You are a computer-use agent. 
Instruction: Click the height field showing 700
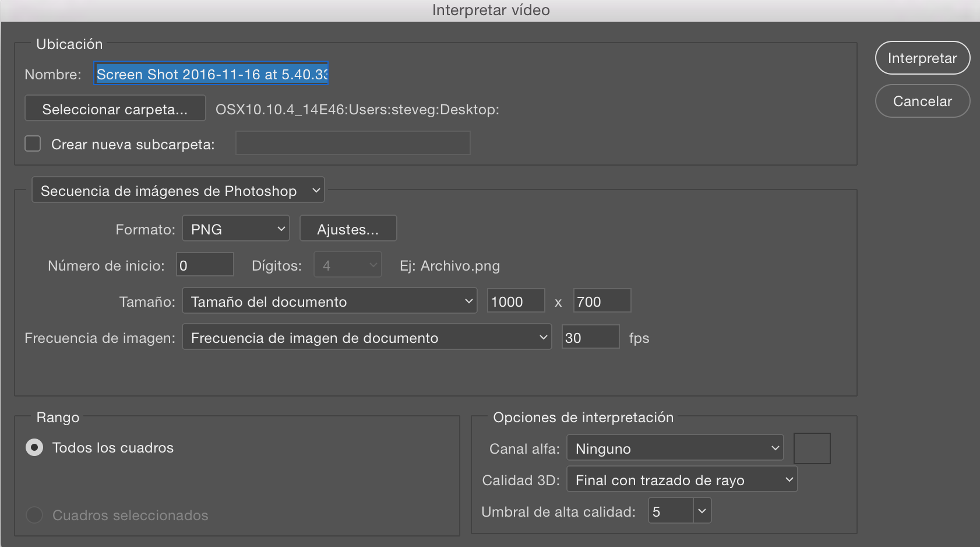[602, 301]
